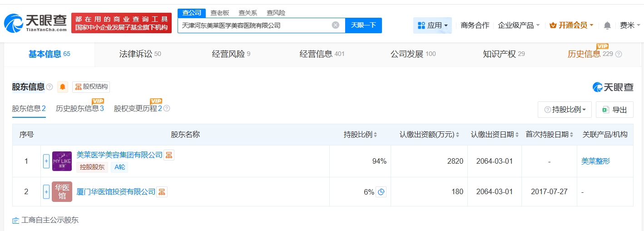Click the top-bar notification bell icon
The width and height of the screenshot is (644, 231).
(x=607, y=25)
